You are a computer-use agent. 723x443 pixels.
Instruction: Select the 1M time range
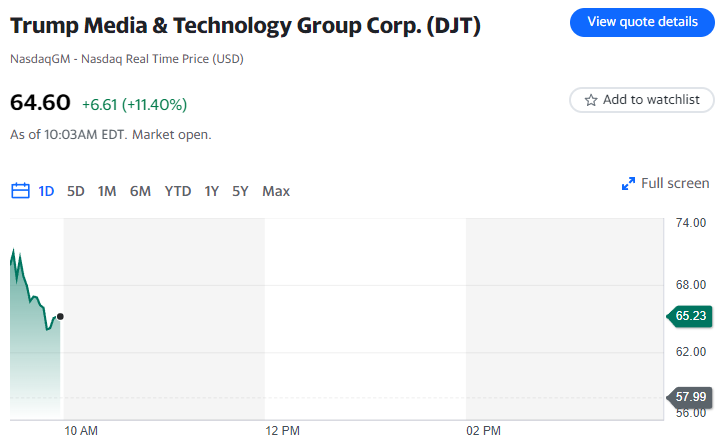[107, 191]
